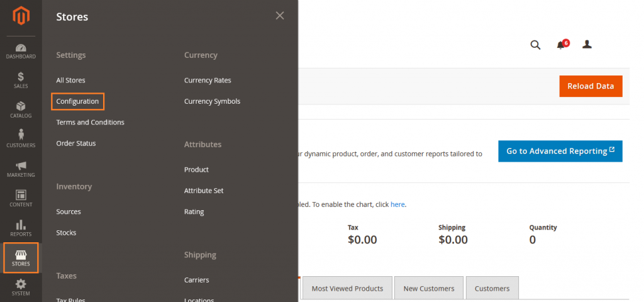This screenshot has width=644, height=302.
Task: Click the Quantity 0 value
Action: (532, 240)
